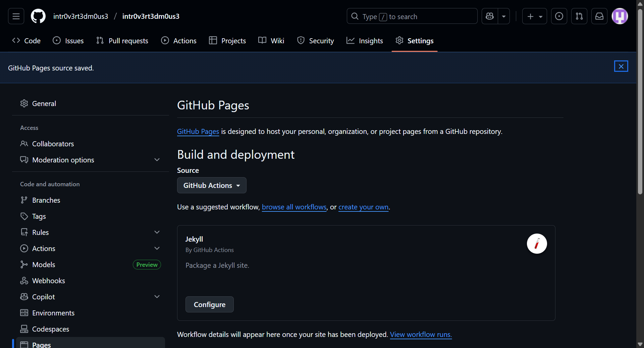Image resolution: width=644 pixels, height=348 pixels.
Task: Open the GitHub Actions source dropdown
Action: (212, 185)
